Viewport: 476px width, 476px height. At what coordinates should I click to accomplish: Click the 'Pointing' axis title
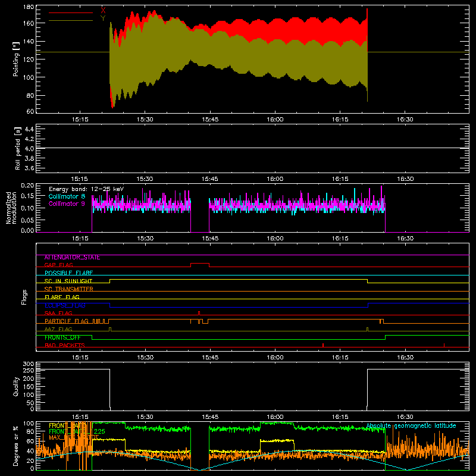click(x=16, y=59)
